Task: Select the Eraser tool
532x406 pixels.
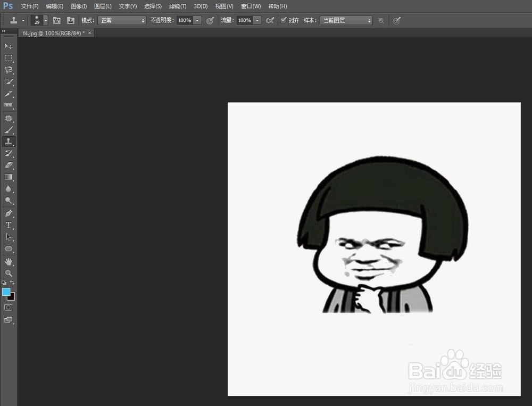Action: [x=9, y=165]
